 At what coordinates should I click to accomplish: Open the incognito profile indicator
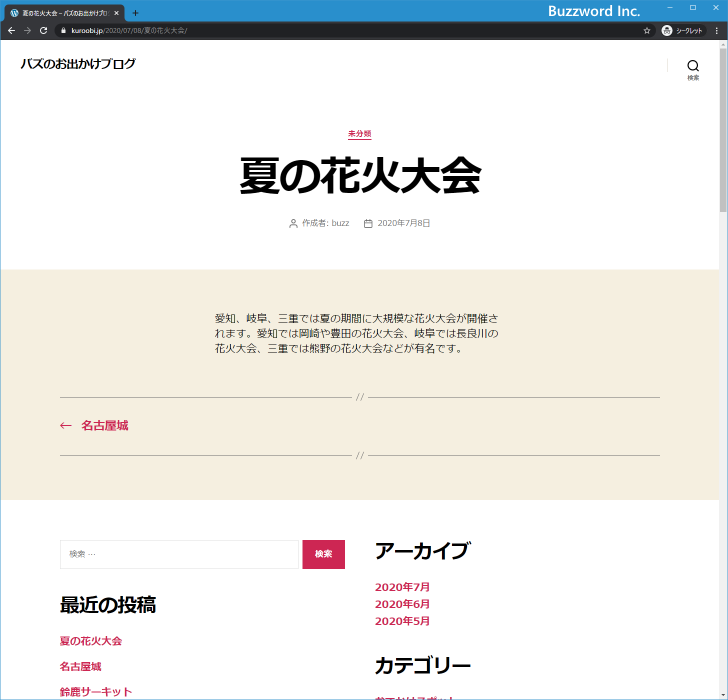[x=682, y=31]
